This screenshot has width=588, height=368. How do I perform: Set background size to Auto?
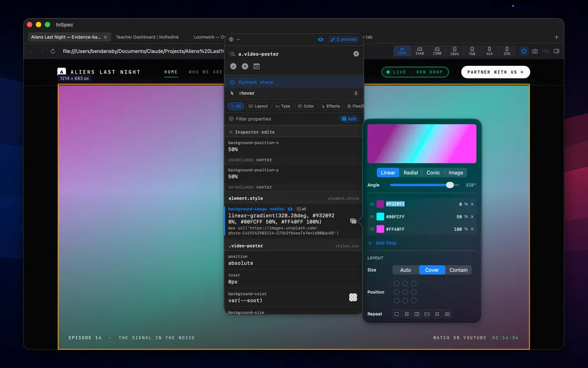point(405,270)
